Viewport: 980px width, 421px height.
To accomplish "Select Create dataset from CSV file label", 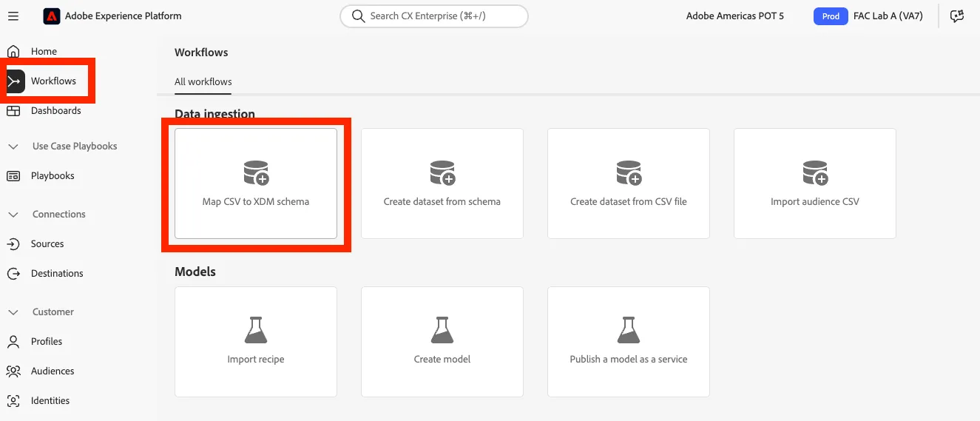I will pos(629,201).
